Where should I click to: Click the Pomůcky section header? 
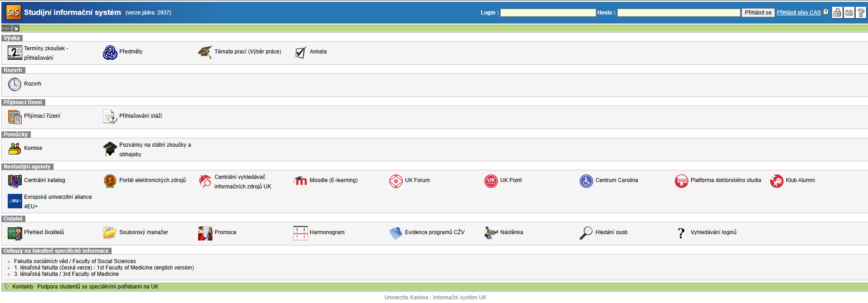(16, 135)
